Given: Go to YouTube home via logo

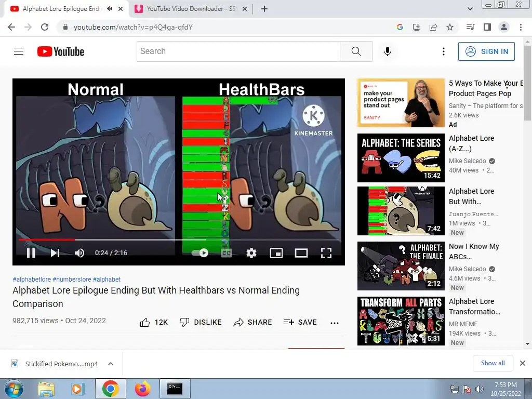Looking at the screenshot, I should (61, 51).
